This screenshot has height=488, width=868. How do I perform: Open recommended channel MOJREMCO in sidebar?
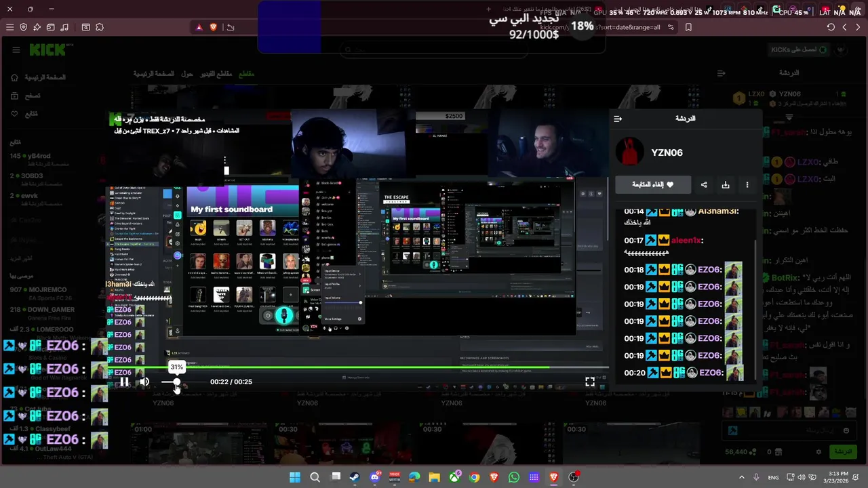[47, 290]
